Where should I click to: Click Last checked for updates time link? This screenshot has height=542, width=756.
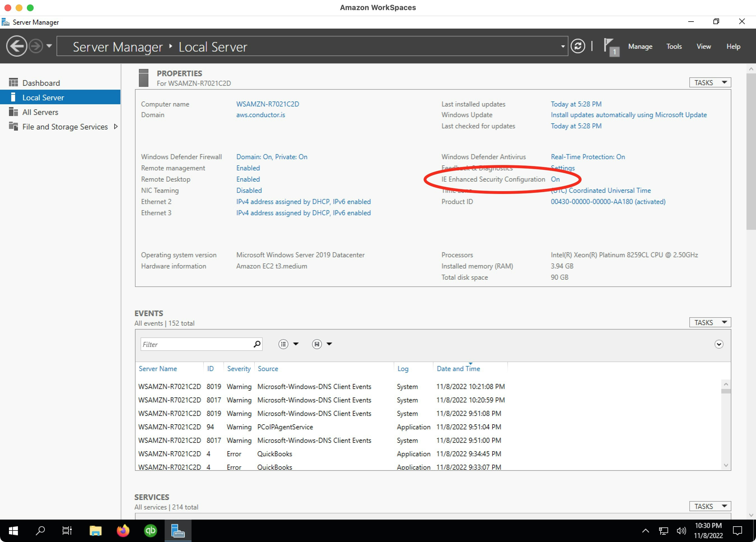click(576, 126)
